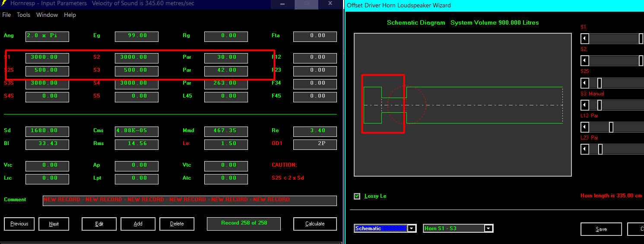Image resolution: width=644 pixels, height=244 pixels.
Task: Click the Re field showing 3.40
Action: click(x=315, y=131)
